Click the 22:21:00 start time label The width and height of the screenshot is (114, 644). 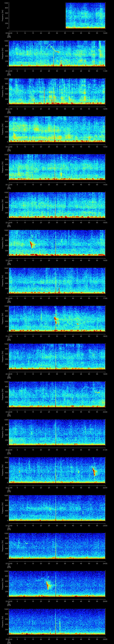(x=9, y=487)
